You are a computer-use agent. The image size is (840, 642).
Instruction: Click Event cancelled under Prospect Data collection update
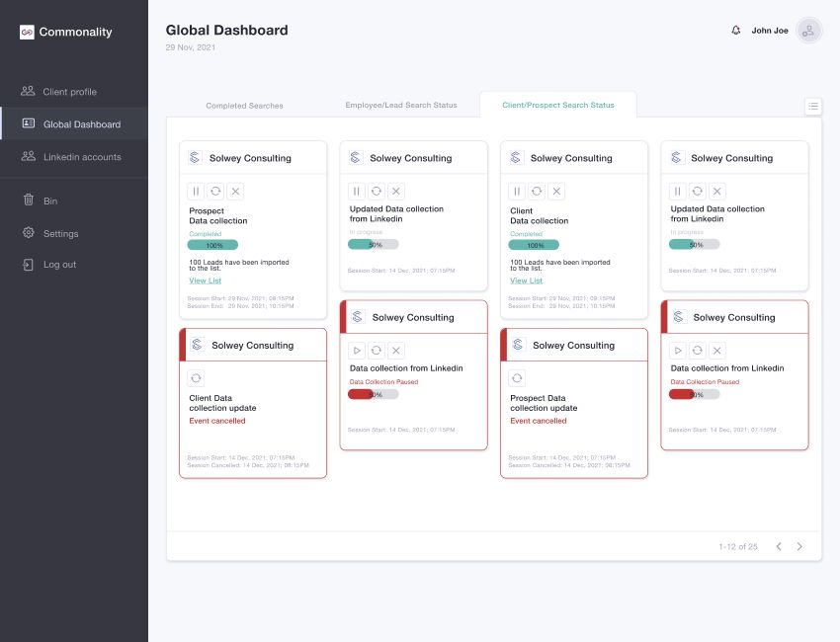(538, 421)
